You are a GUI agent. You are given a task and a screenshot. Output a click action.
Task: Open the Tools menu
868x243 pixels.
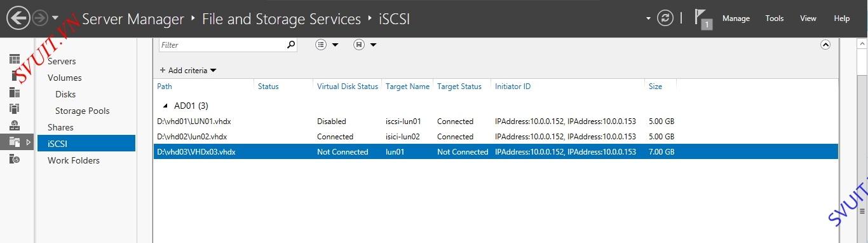(775, 18)
